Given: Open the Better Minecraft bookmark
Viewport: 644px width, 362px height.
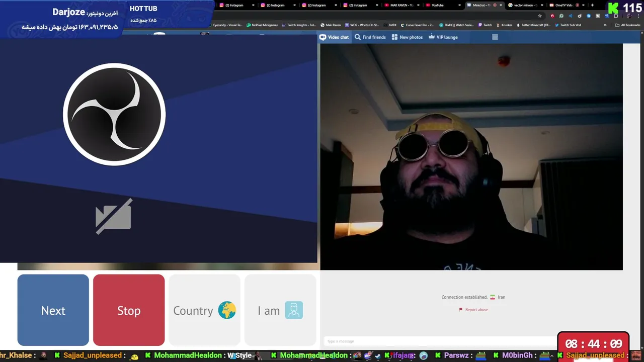Looking at the screenshot, I should 533,25.
